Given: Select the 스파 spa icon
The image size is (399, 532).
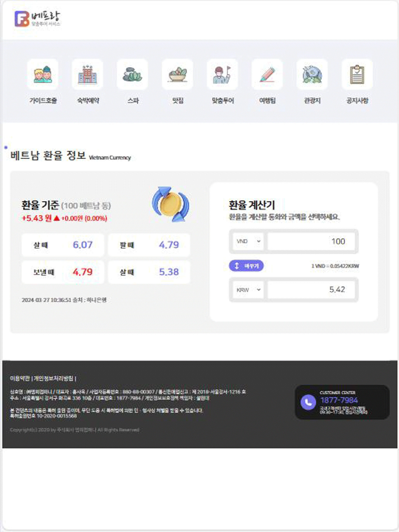Looking at the screenshot, I should [x=132, y=74].
